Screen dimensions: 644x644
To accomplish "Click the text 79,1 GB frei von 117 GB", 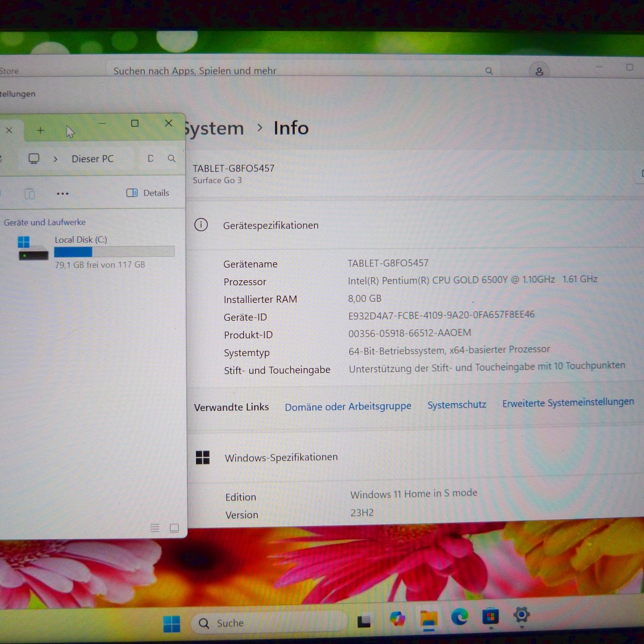I will [x=100, y=265].
